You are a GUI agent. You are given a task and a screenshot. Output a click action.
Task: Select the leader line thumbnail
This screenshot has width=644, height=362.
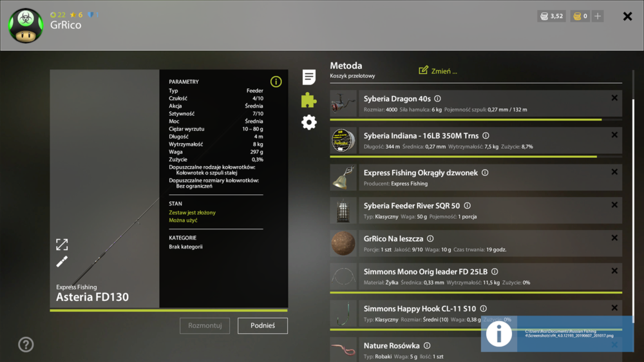tap(343, 276)
